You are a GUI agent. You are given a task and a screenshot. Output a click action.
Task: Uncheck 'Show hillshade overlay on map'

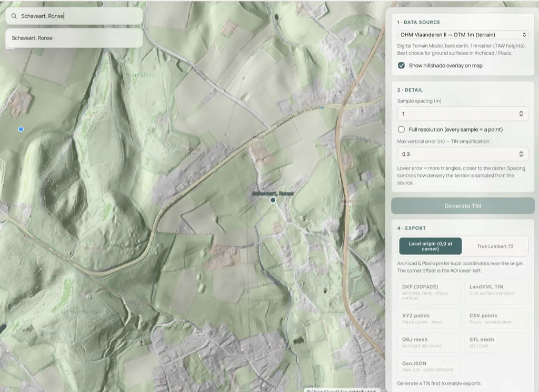(401, 65)
